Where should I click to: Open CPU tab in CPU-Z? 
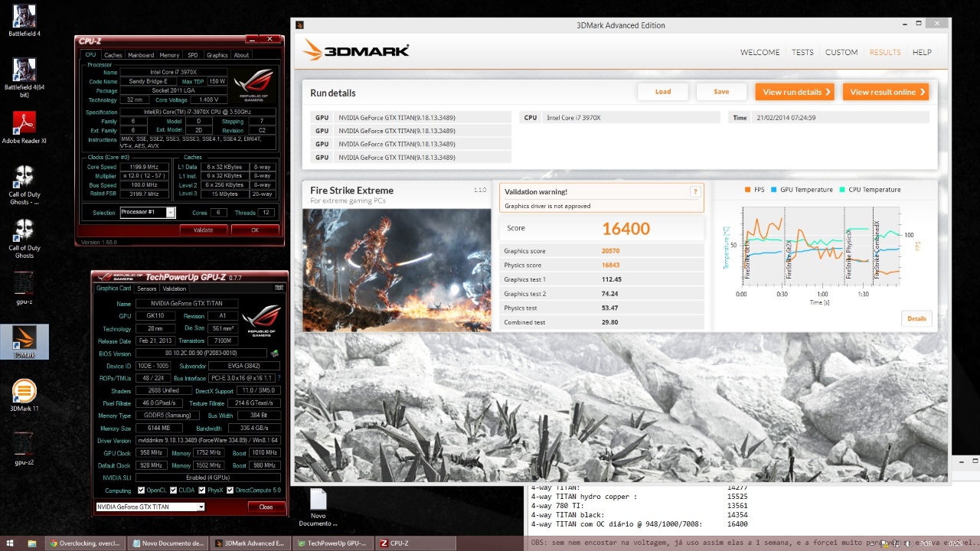(90, 55)
